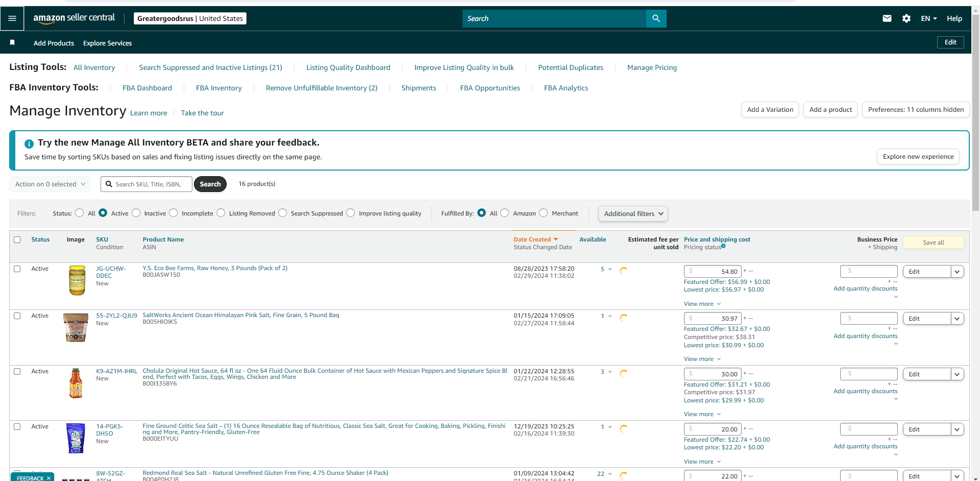
Task: Open the Celtic Sea Salt bag thumbnail
Action: [76, 438]
